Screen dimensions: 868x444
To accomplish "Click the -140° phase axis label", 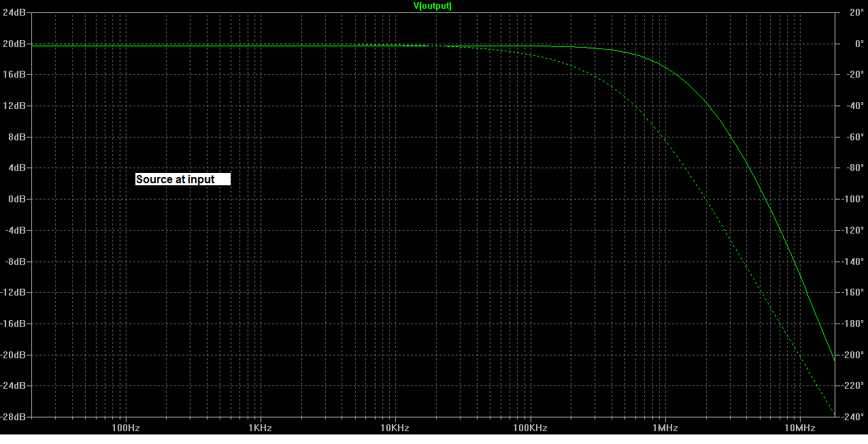I will (854, 261).
